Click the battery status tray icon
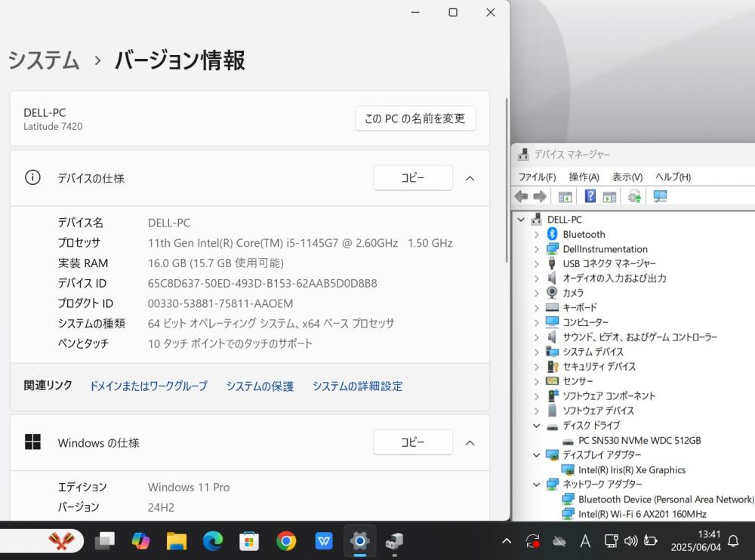The image size is (755, 560). 651,541
